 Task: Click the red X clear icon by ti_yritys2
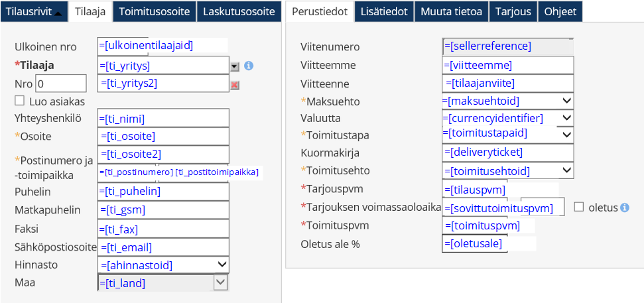[234, 84]
